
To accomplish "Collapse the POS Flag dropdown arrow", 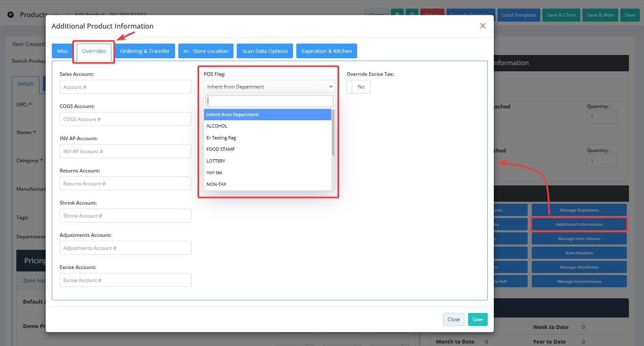I will tap(331, 86).
